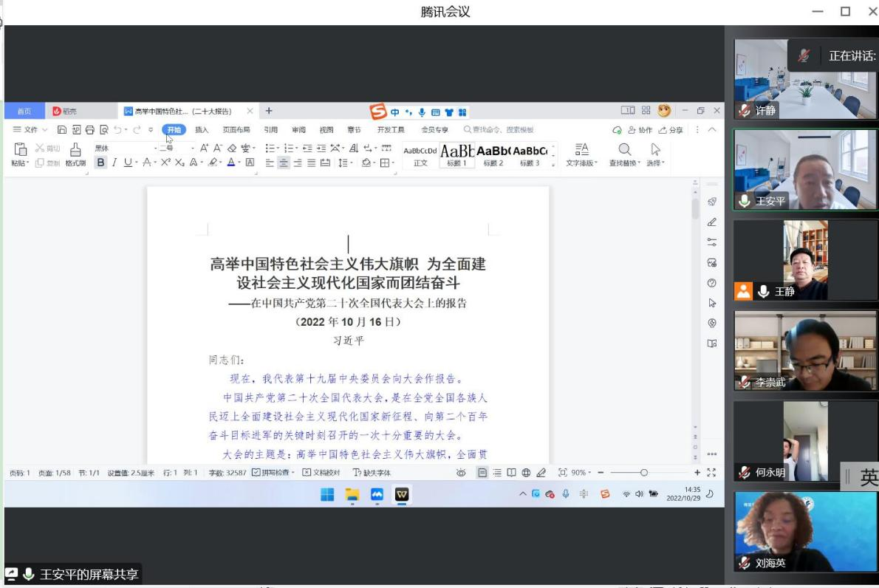Click the Paste icon in WPS ribbon
Image resolution: width=879 pixels, height=588 pixels.
20,149
